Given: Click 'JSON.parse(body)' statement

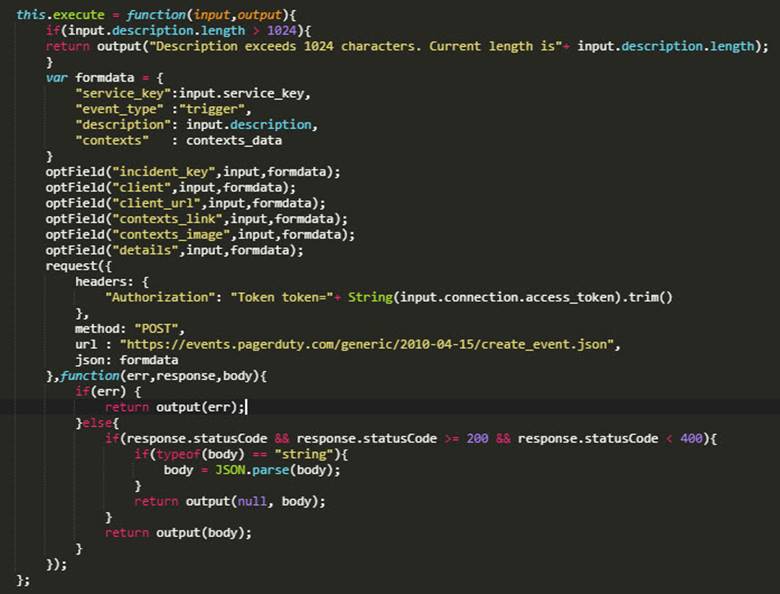Looking at the screenshot, I should point(278,470).
